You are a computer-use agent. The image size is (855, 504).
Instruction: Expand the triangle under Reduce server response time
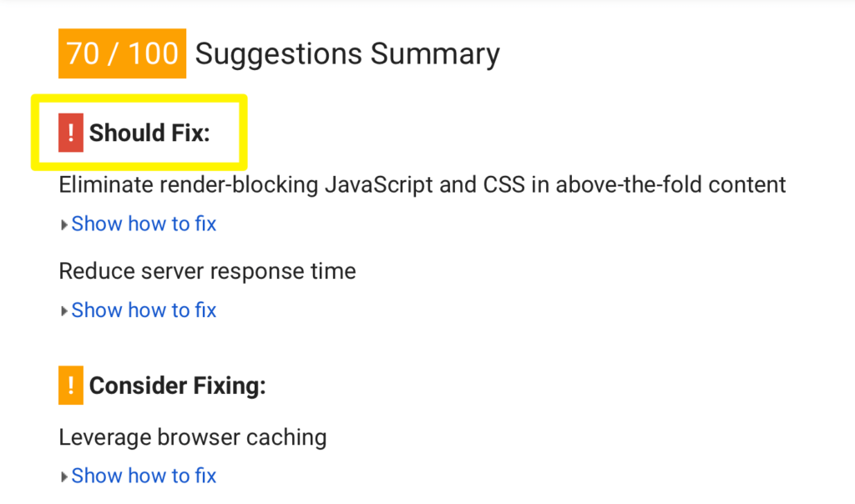coord(63,311)
